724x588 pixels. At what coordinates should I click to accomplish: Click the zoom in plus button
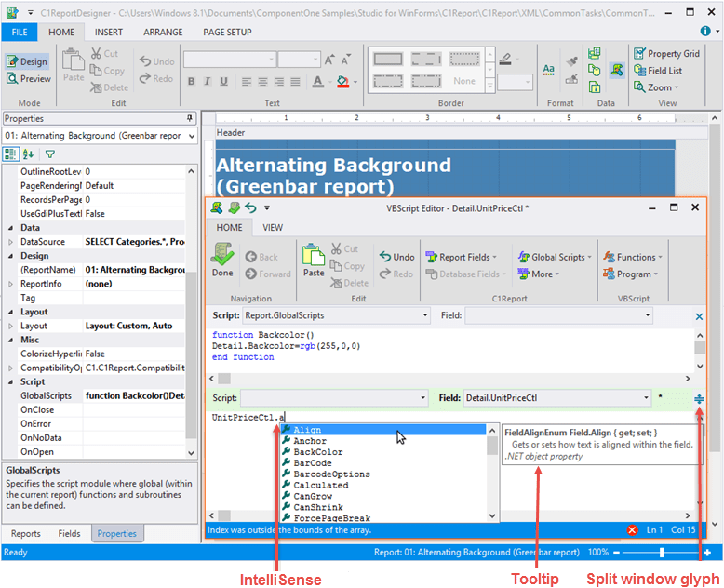tap(707, 553)
